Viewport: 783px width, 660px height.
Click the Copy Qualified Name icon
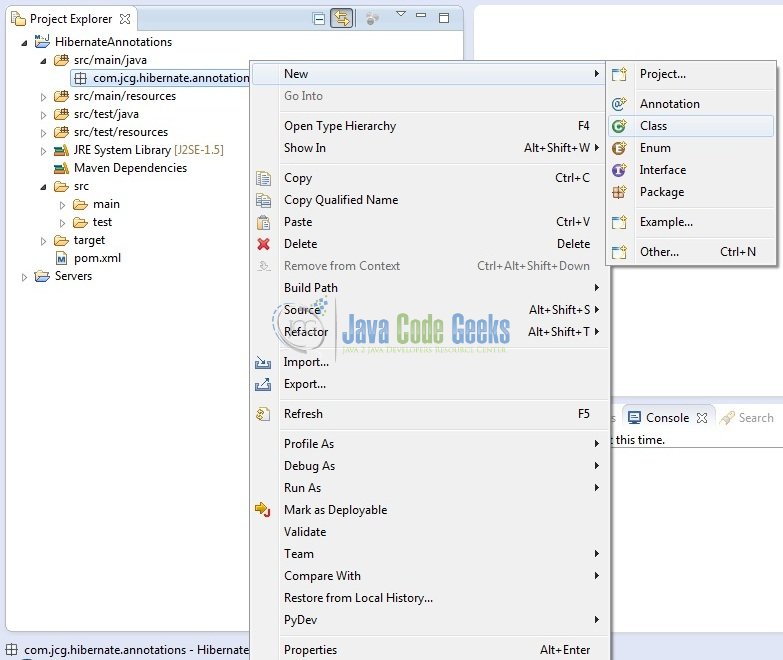tap(263, 200)
